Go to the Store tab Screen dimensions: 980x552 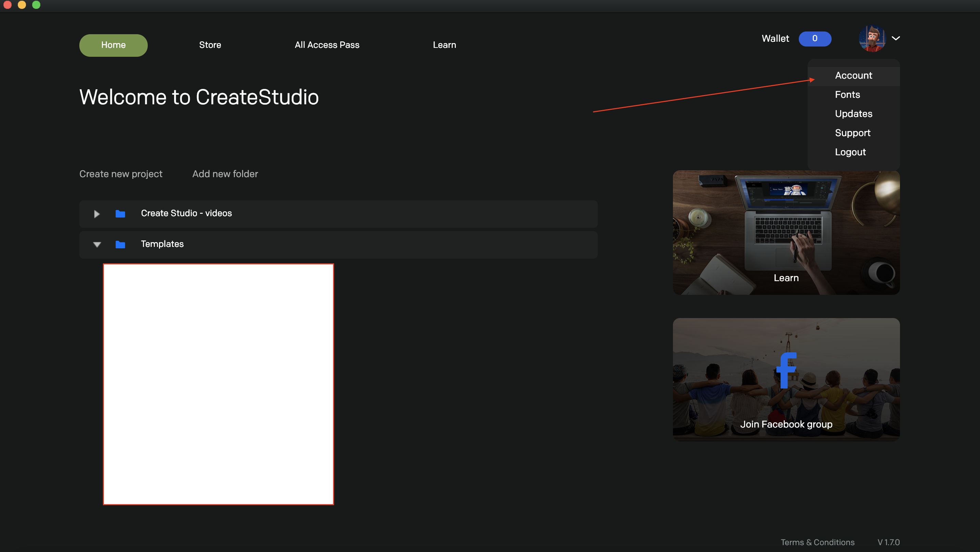tap(210, 45)
